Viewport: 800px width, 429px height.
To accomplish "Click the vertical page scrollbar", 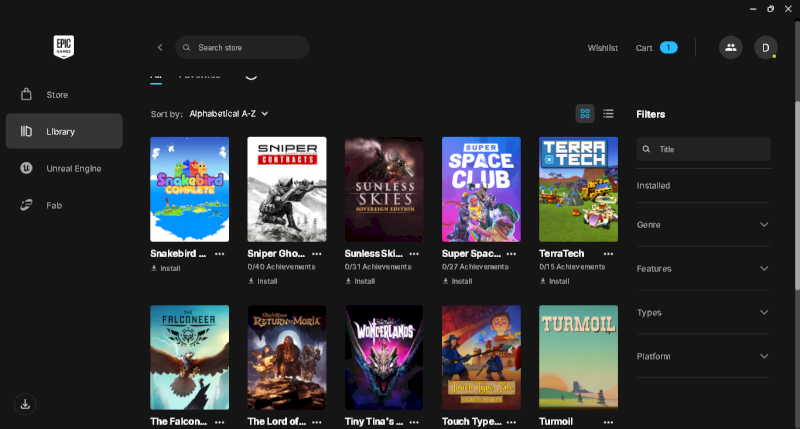I will click(797, 196).
